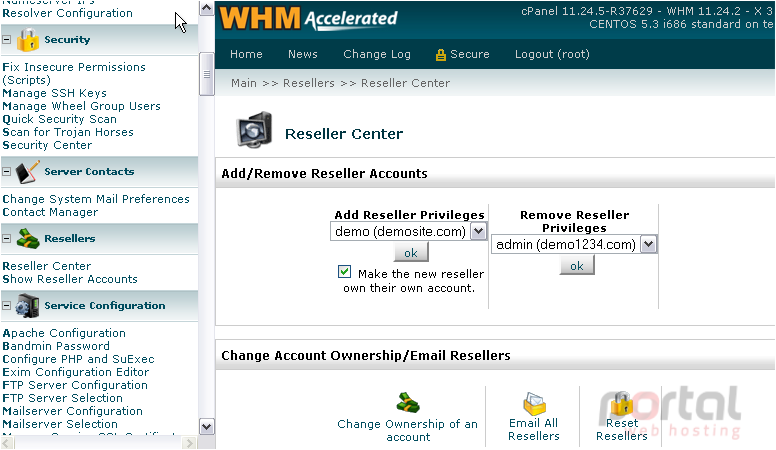Viewport: 776px width, 450px height.
Task: Collapse the Server Contacts section
Action: pyautogui.click(x=6, y=171)
